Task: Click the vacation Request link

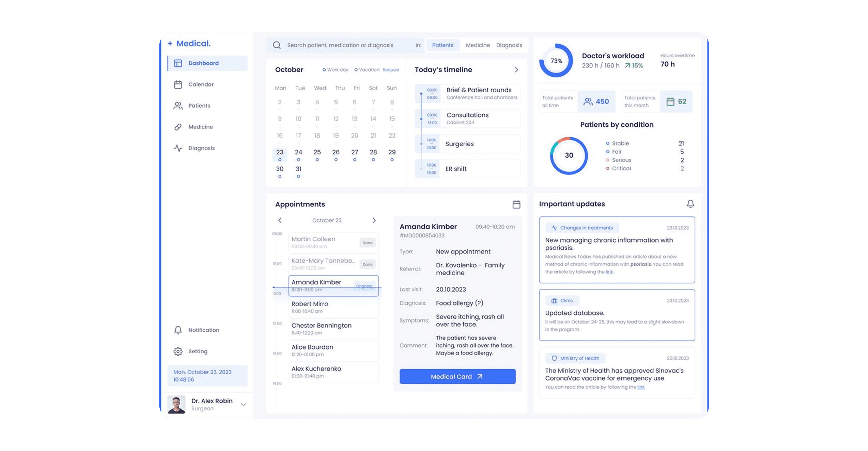Action: click(x=391, y=70)
